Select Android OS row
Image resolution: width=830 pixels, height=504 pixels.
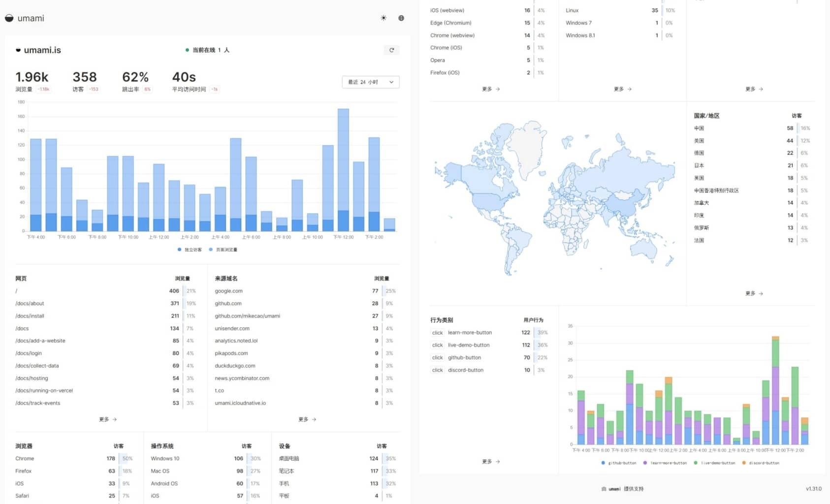[206, 483]
